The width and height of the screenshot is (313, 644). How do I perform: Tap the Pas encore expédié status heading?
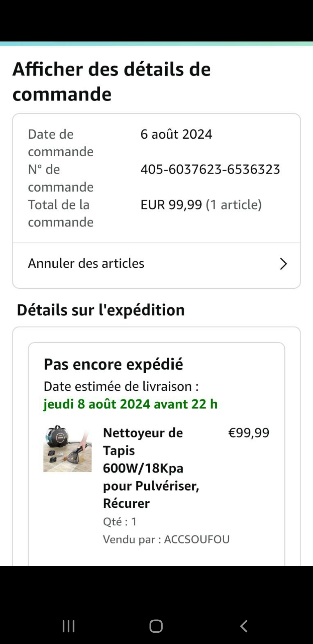pos(113,364)
